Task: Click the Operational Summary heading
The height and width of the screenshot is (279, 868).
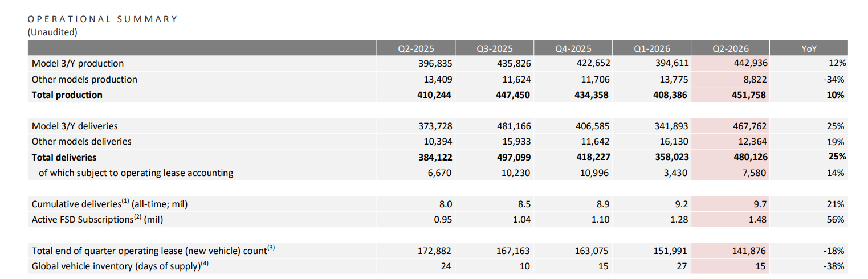Action: 103,19
